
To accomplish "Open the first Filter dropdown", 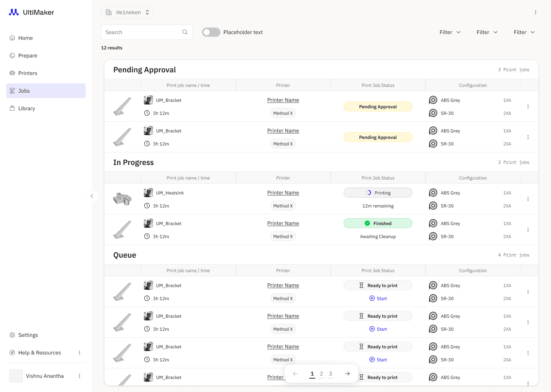I will pyautogui.click(x=450, y=32).
